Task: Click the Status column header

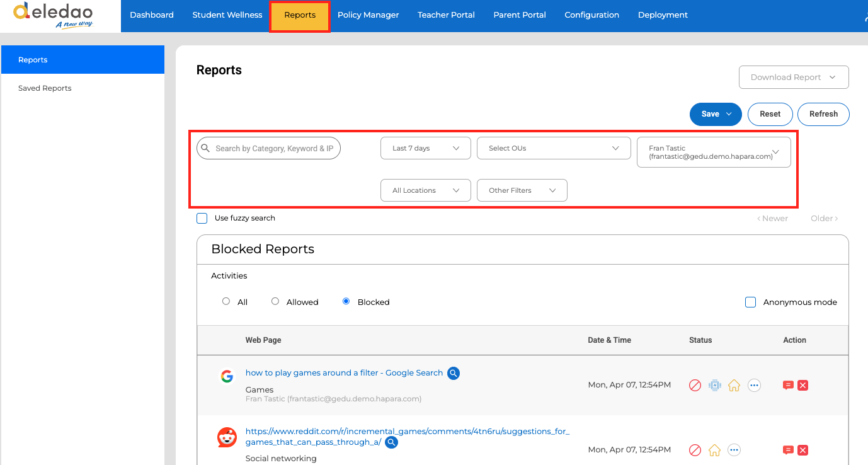Action: [700, 340]
